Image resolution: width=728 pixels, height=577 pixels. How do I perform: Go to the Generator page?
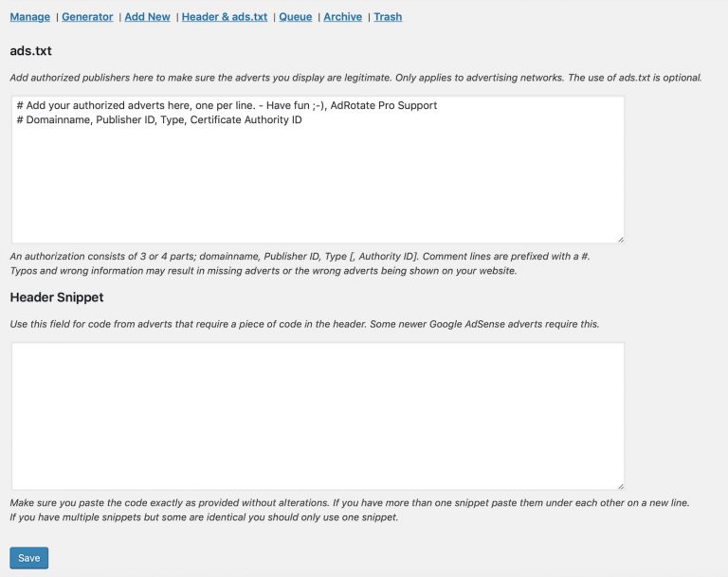pos(87,17)
